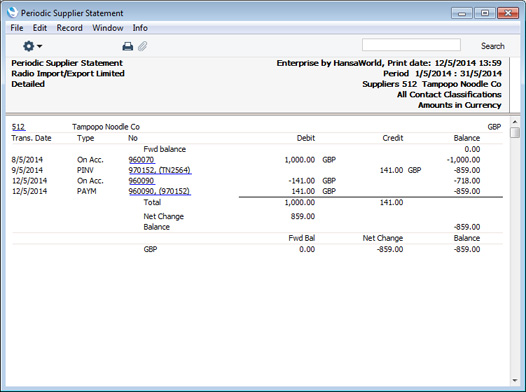Viewport: 526px width, 392px height.
Task: Click 'Amounts in Currency' header text
Action: (x=460, y=105)
